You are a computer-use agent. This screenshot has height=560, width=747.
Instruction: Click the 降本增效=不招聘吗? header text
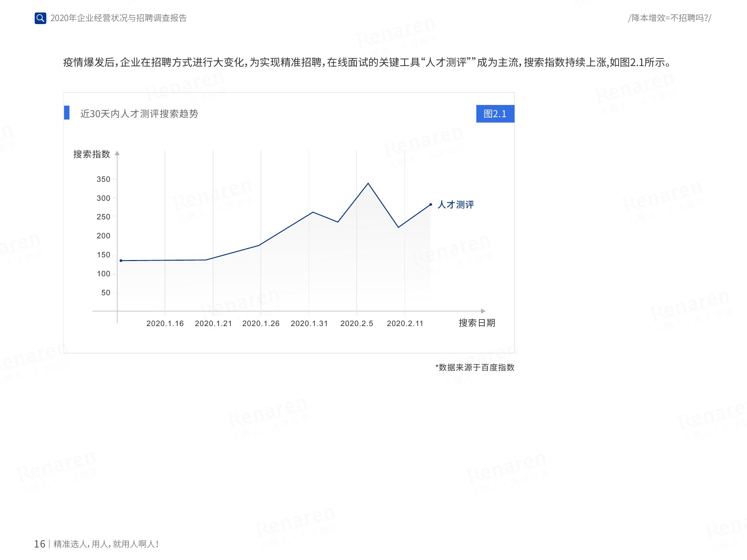tap(669, 18)
